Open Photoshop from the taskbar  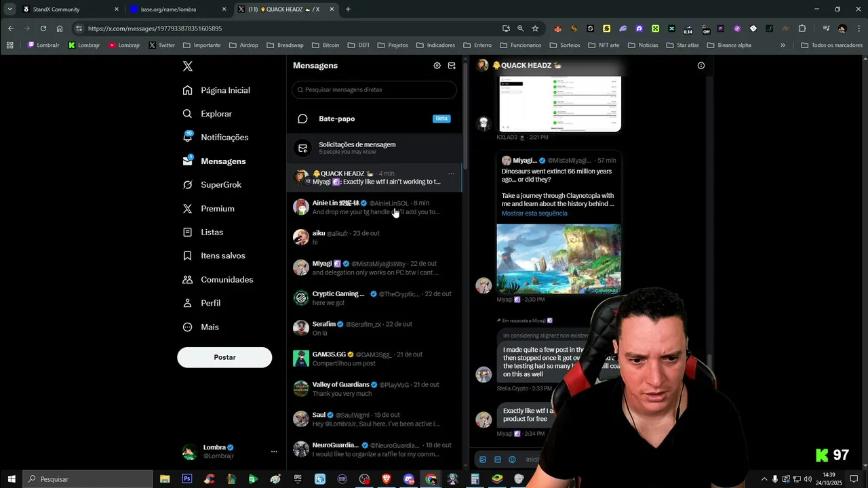[x=187, y=479]
